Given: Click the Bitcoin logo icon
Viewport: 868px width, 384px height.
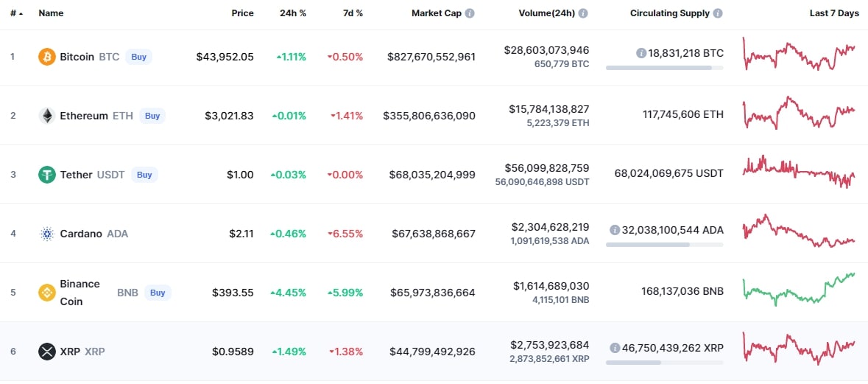Looking at the screenshot, I should (47, 57).
